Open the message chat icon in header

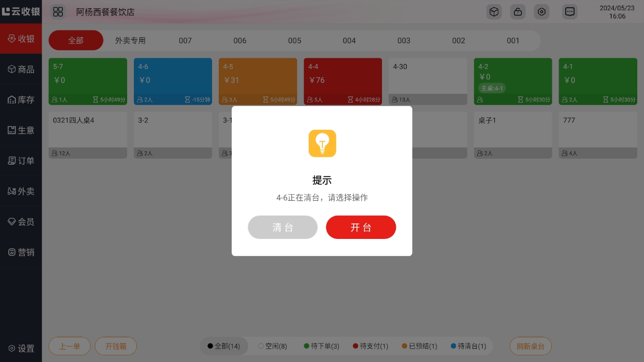point(569,12)
